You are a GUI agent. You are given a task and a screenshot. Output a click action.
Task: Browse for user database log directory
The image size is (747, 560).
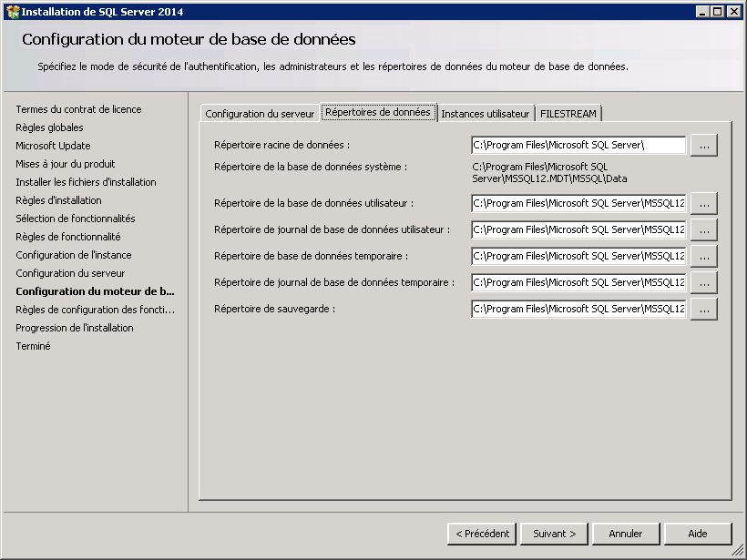coord(703,229)
